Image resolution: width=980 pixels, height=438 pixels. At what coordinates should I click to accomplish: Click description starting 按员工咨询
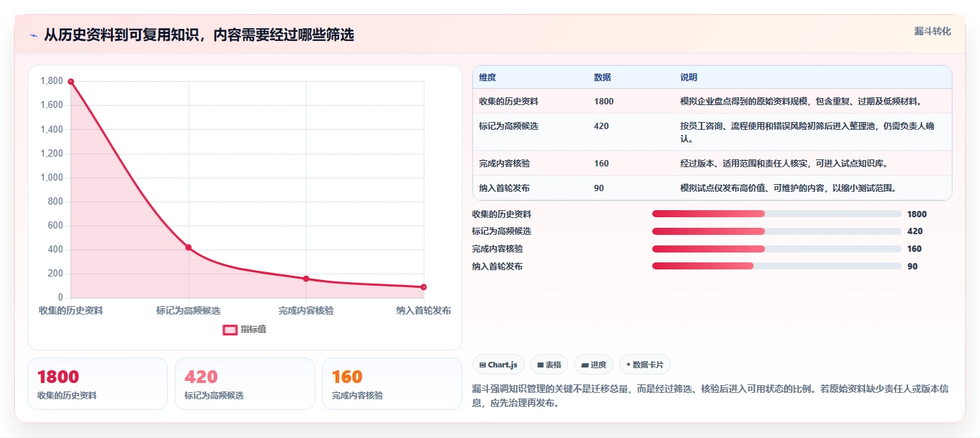coord(807,133)
